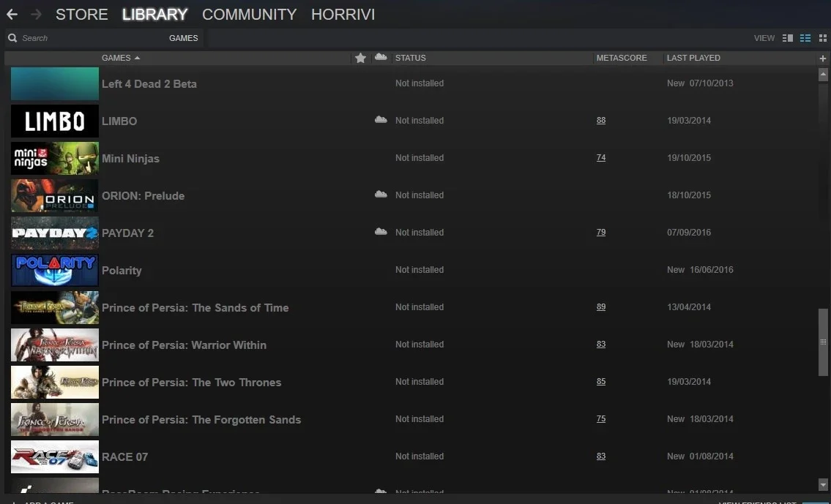Click PAYDAY 2 date 07/09/2016

pyautogui.click(x=689, y=233)
